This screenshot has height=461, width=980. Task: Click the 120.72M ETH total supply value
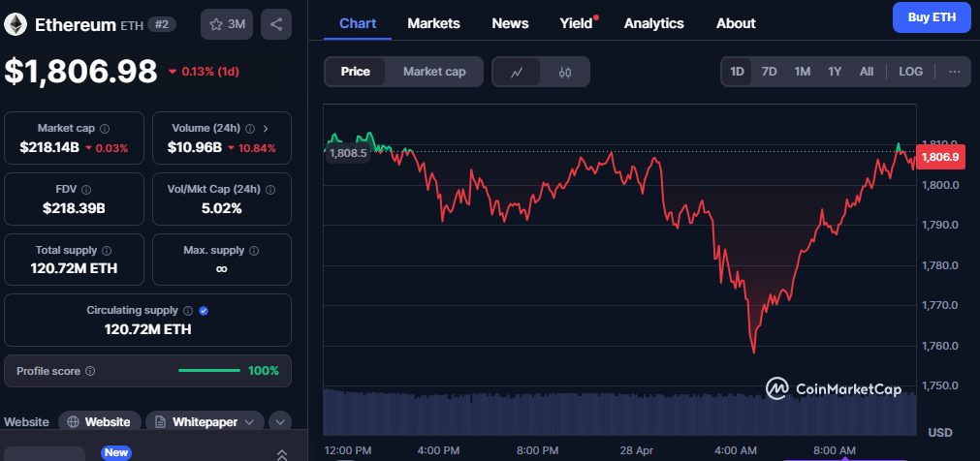coord(74,269)
